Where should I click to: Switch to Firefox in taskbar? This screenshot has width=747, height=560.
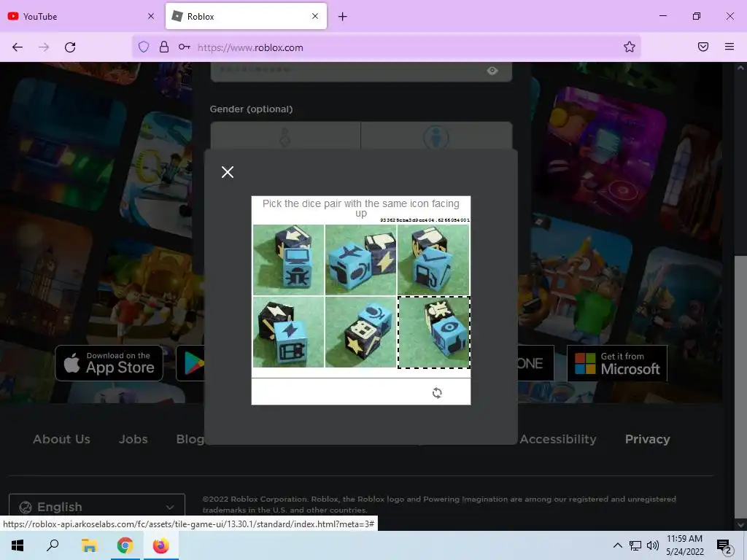[x=161, y=545]
